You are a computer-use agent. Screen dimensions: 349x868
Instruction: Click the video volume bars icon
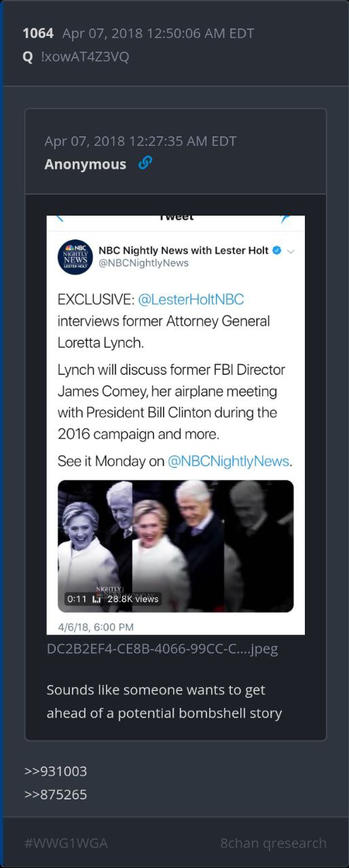(x=96, y=599)
